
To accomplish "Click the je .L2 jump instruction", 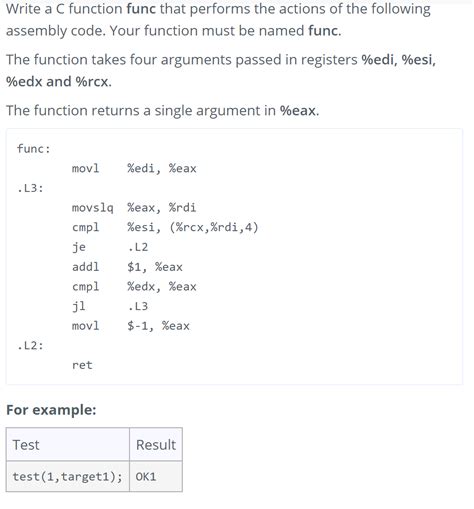I will tap(110, 247).
